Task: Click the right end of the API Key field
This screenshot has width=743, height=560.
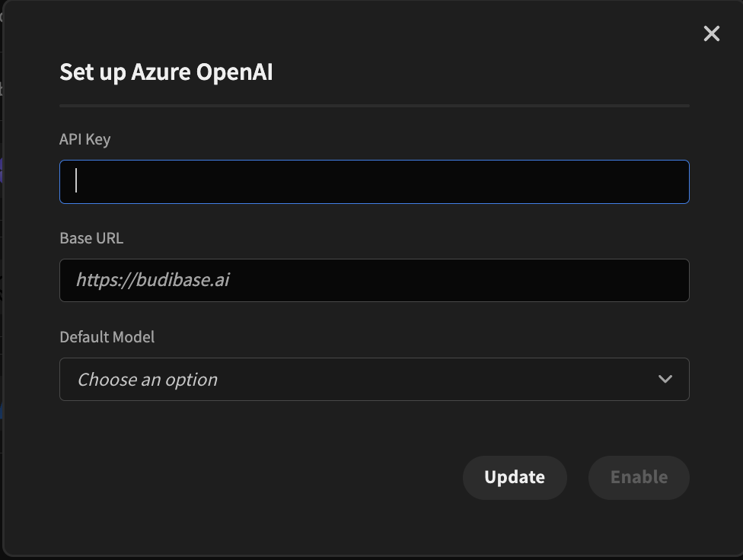Action: click(670, 182)
